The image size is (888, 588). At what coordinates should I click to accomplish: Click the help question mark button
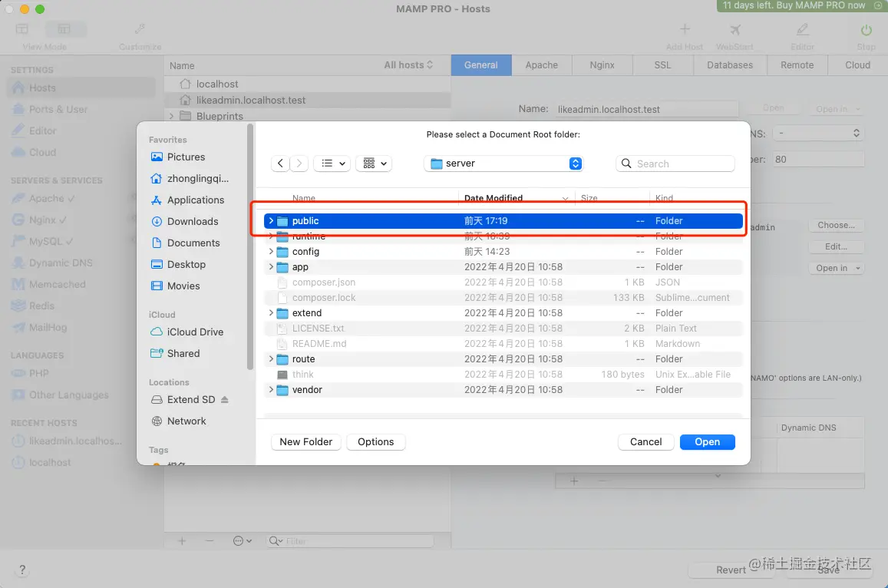pyautogui.click(x=22, y=570)
